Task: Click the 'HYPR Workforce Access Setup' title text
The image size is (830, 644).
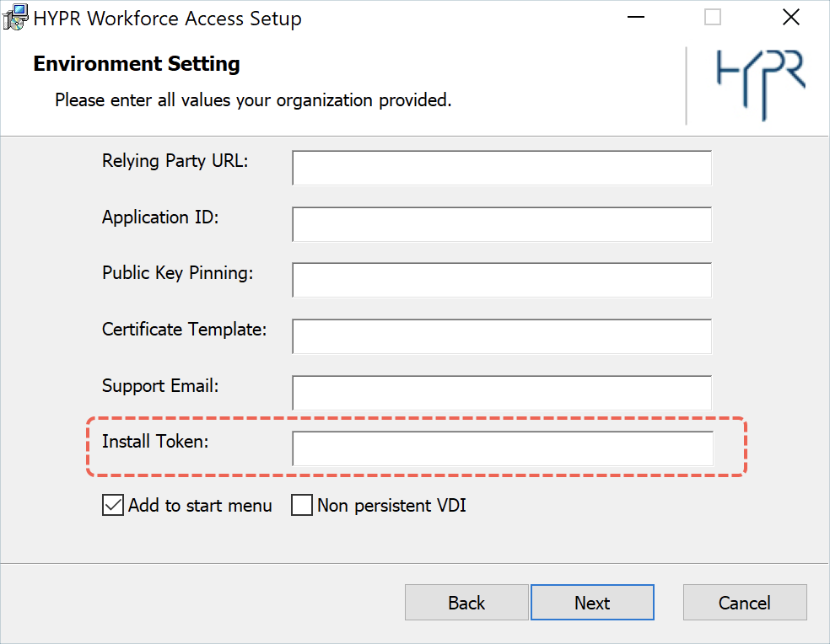Action: coord(167,19)
